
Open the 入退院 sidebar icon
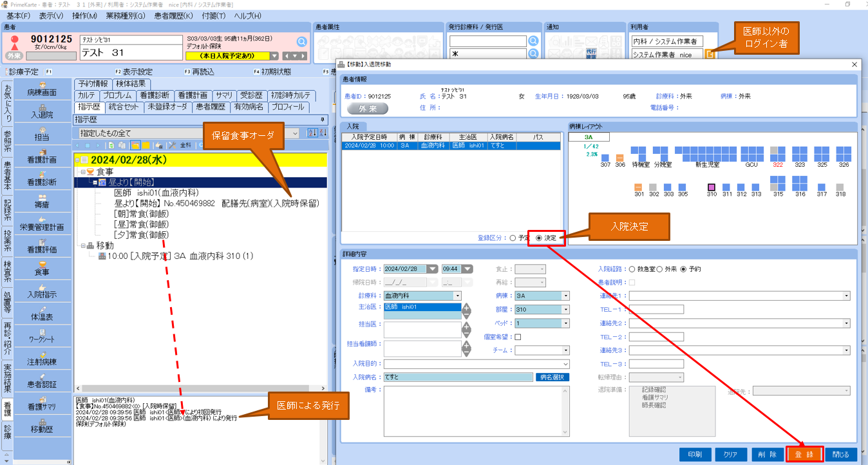[x=42, y=111]
